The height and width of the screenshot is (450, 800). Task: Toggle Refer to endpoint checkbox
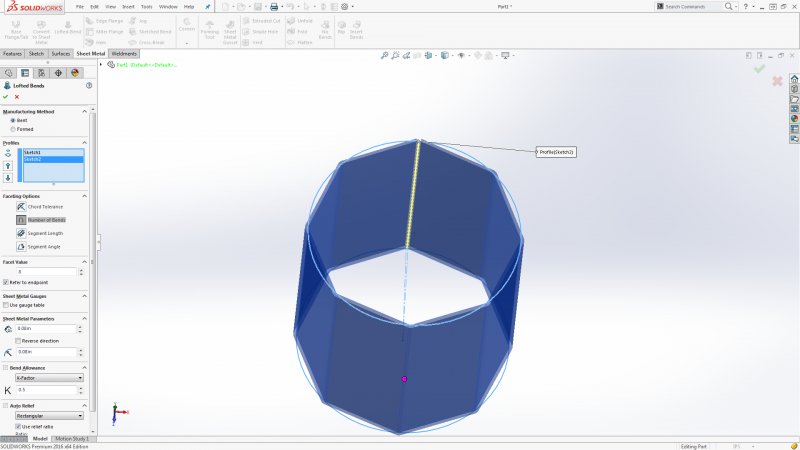click(x=6, y=282)
